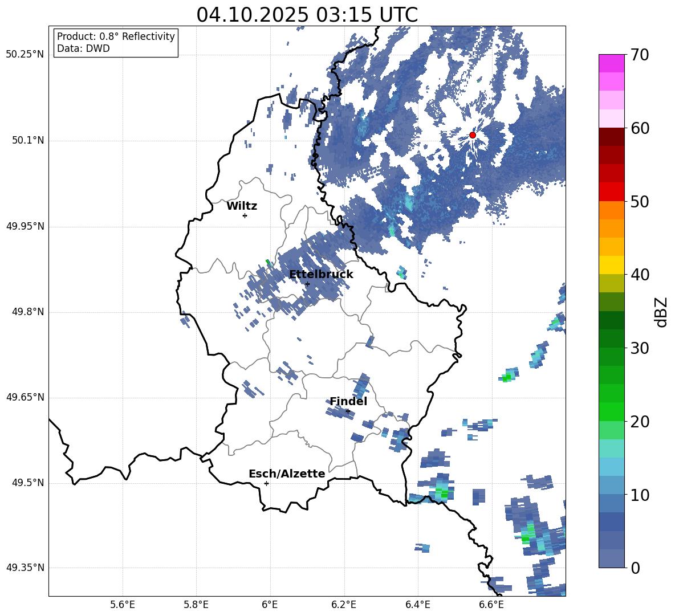675x616 pixels.
Task: Pick the dark red colorbar segment below 60
Action: coord(611,137)
